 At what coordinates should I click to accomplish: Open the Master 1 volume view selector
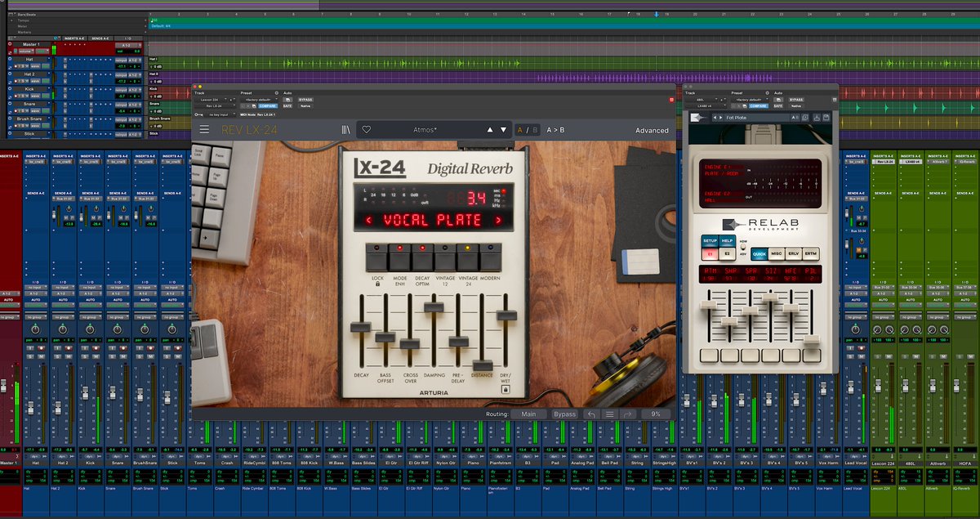(26, 51)
